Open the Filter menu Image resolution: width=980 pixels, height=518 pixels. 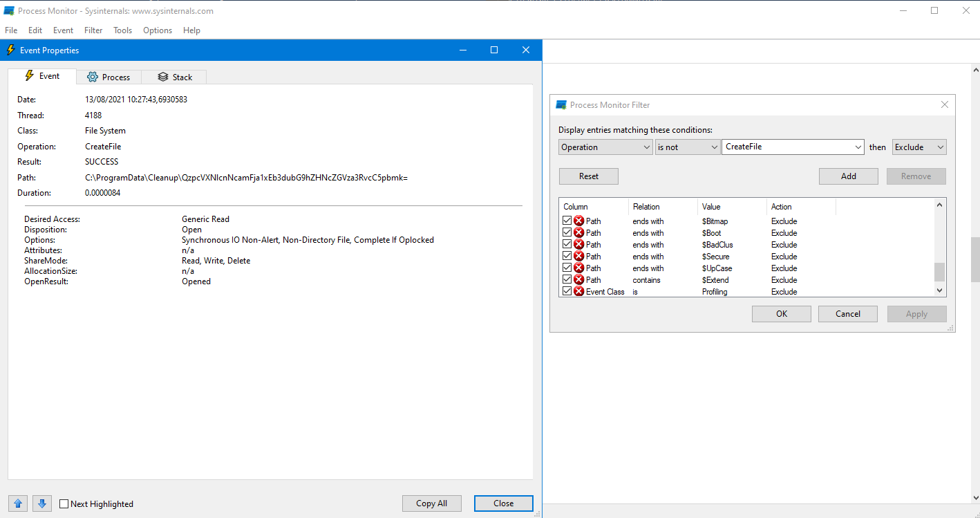pos(93,30)
